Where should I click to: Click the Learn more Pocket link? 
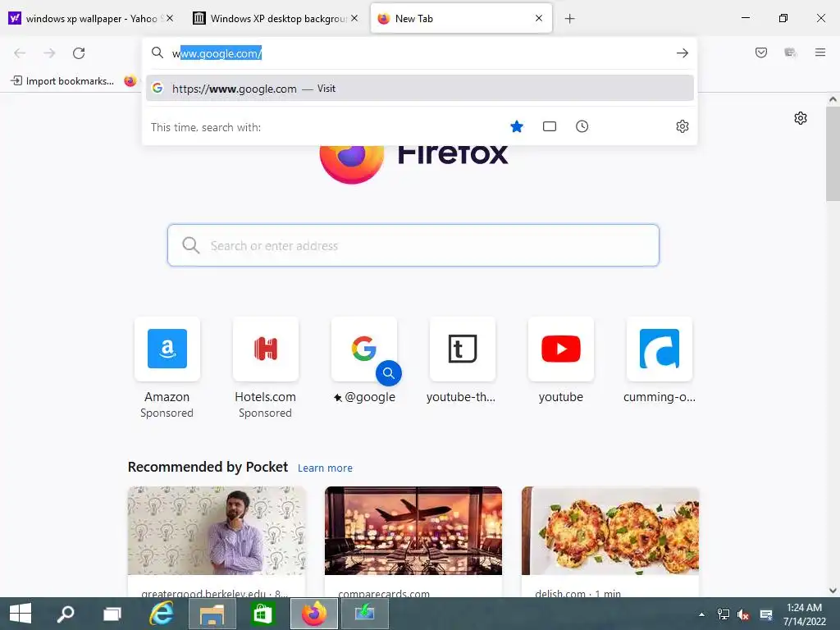[325, 468]
